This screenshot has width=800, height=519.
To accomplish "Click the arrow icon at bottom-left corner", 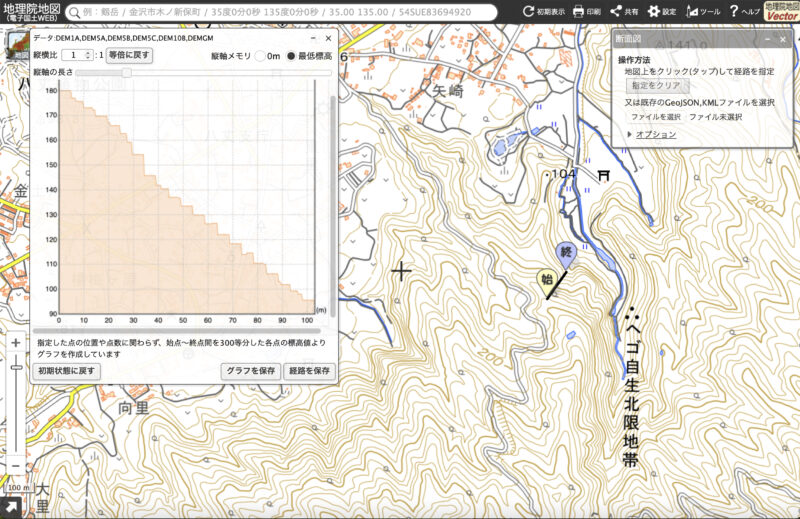I will tap(11, 508).
